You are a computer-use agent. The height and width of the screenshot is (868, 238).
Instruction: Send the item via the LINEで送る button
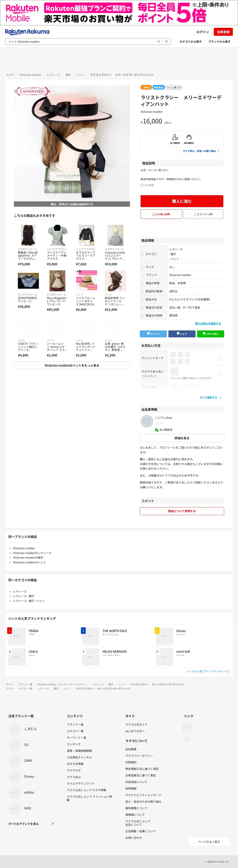point(210,334)
